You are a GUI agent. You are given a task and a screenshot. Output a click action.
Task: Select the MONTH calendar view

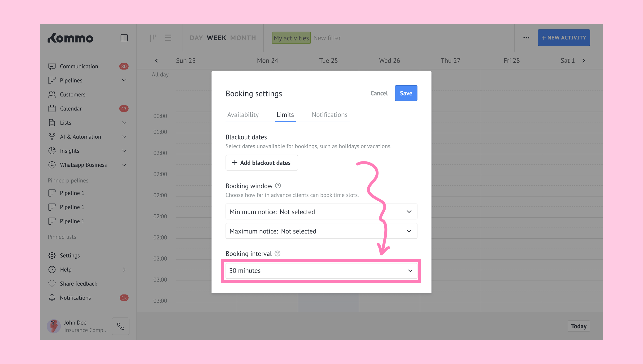[243, 38]
